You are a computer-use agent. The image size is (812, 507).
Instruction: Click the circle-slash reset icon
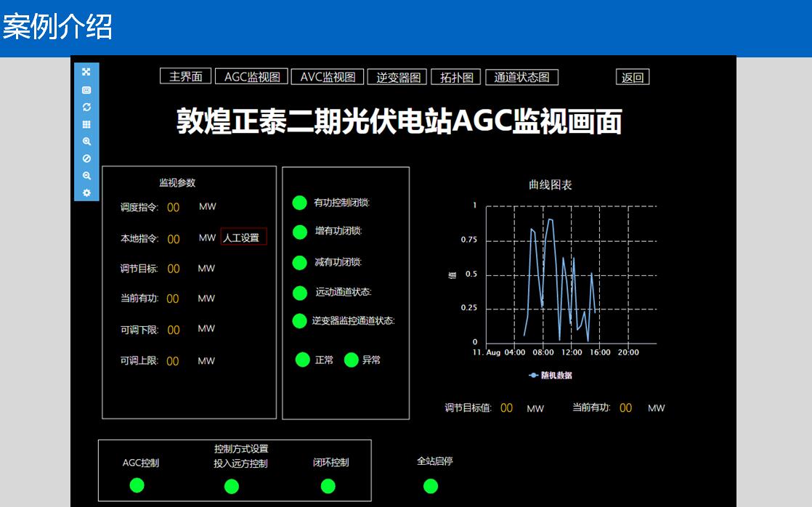[86, 158]
